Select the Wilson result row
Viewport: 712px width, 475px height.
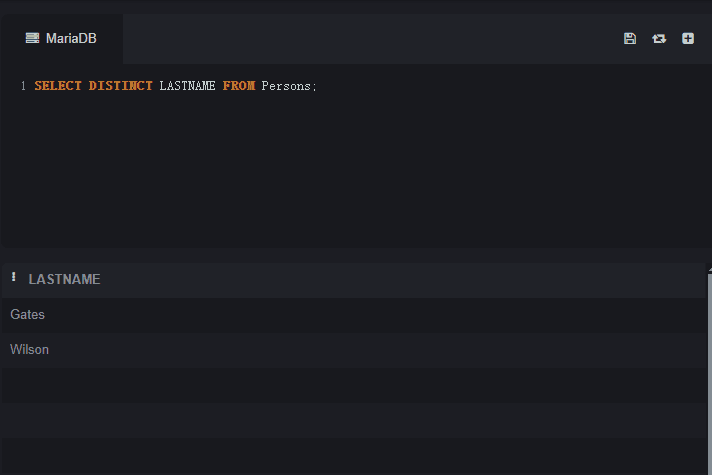click(x=354, y=350)
